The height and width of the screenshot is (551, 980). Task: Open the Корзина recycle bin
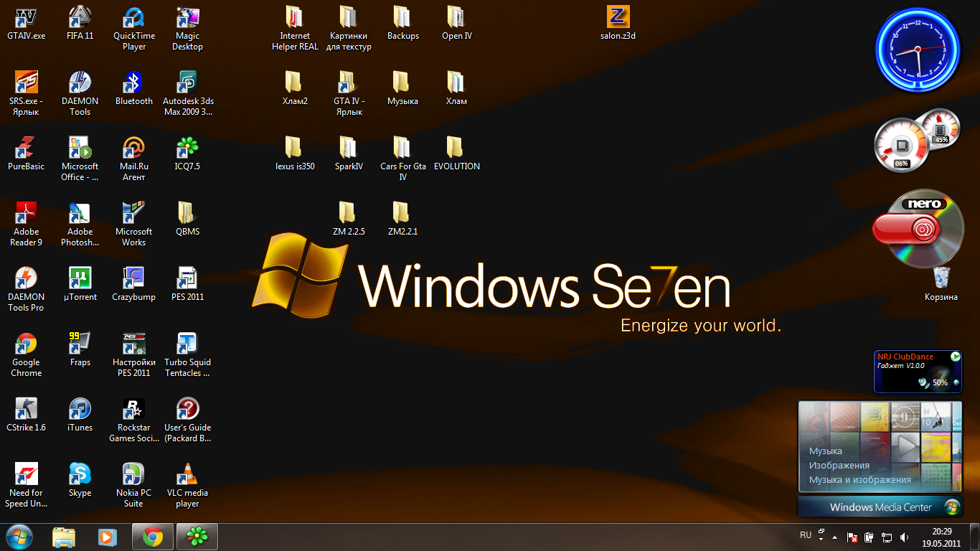coord(941,284)
